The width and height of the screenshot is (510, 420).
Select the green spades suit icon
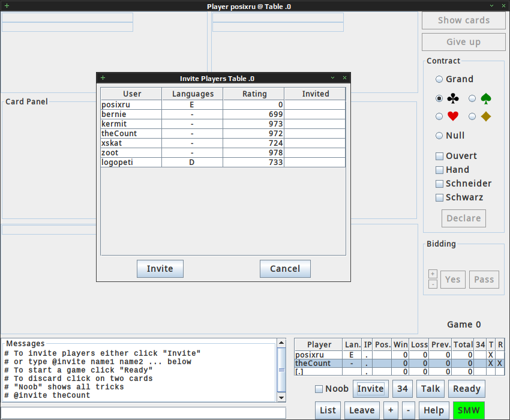point(485,98)
